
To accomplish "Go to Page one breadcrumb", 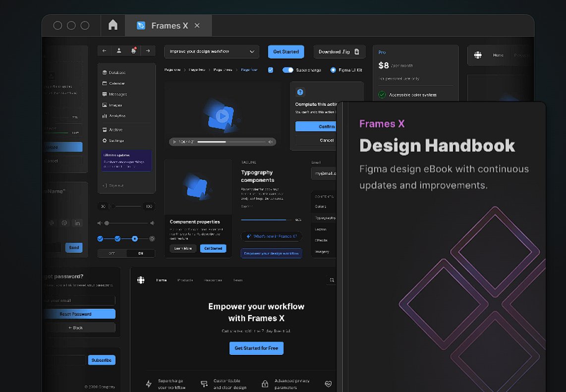I will 172,70.
